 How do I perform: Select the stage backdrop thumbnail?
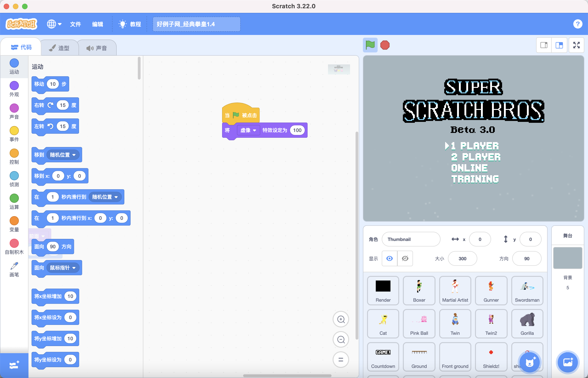point(568,258)
